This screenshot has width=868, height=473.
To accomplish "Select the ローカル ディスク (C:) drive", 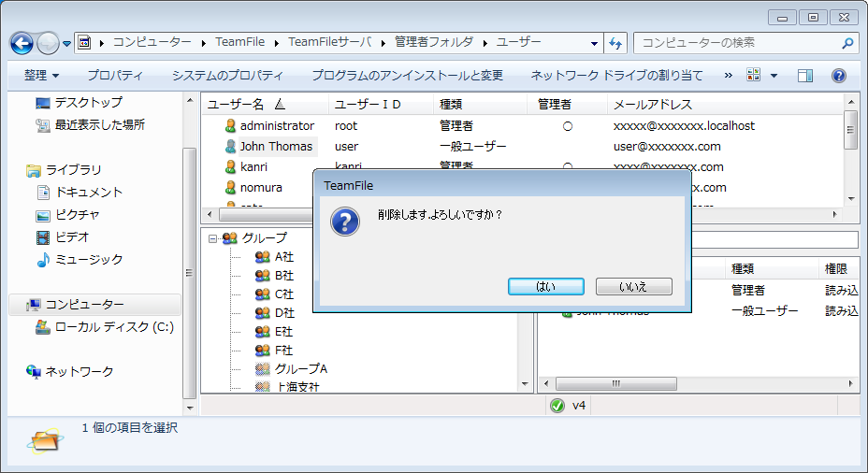I will [113, 327].
